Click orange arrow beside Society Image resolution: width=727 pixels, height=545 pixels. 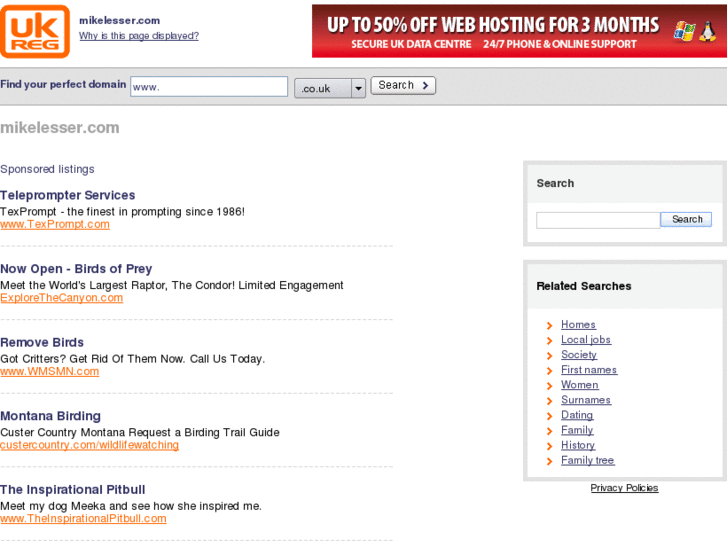click(x=549, y=356)
